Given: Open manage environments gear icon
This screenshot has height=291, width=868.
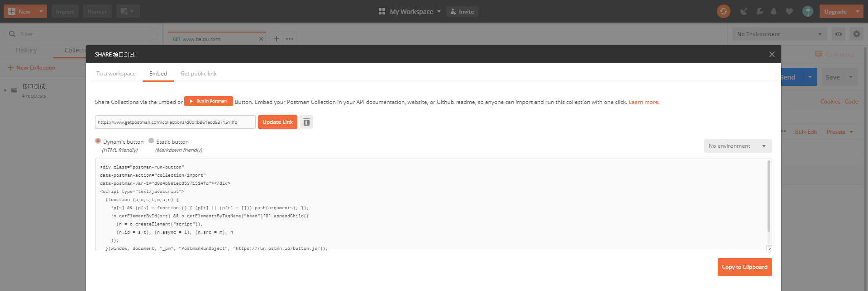Looking at the screenshot, I should 856,34.
